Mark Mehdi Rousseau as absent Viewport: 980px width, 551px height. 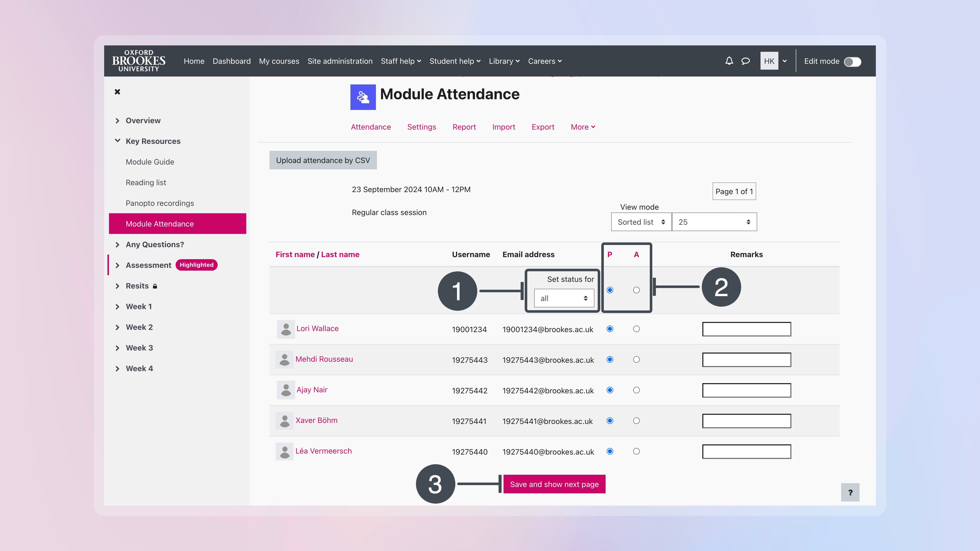click(636, 360)
